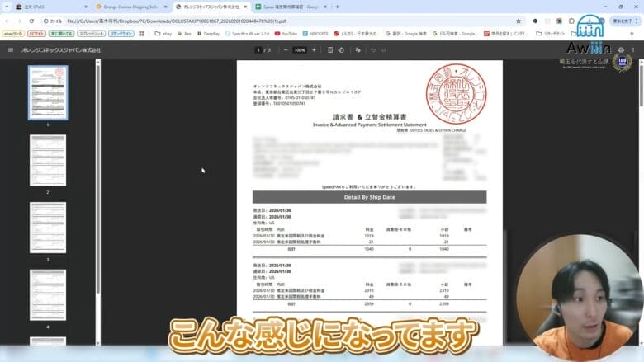Open a new browser tab
Viewport: 644px width, 362px height.
coord(337,7)
